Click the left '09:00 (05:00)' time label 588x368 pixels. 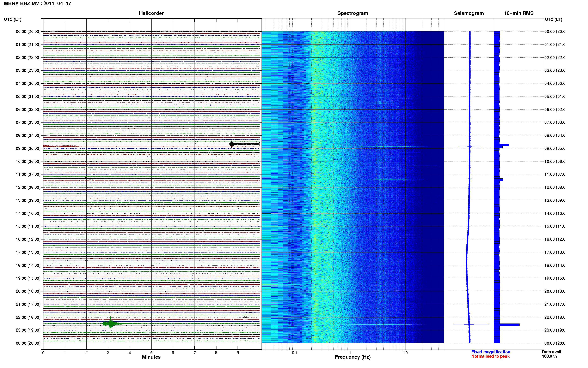28,148
